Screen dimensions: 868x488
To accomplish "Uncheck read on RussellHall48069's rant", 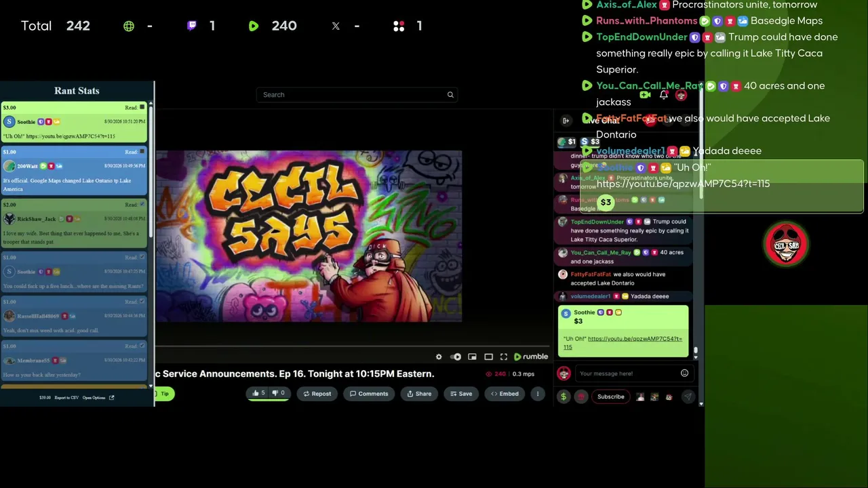I will pyautogui.click(x=142, y=302).
